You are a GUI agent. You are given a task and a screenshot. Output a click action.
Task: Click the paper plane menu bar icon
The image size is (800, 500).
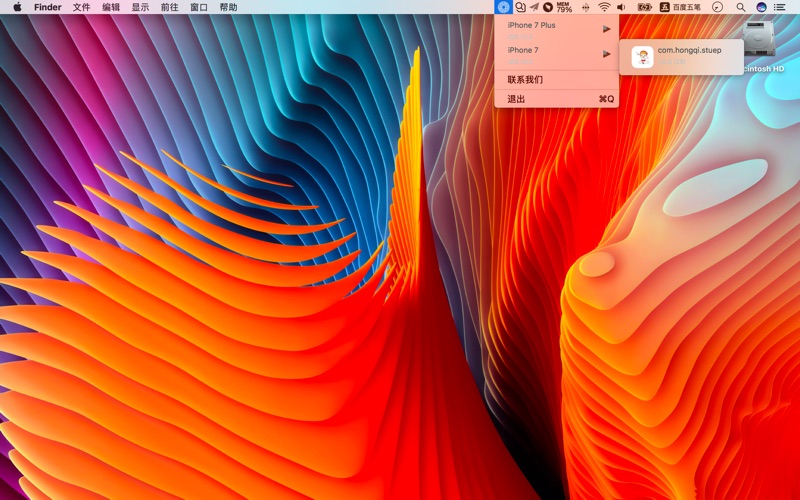click(x=534, y=7)
